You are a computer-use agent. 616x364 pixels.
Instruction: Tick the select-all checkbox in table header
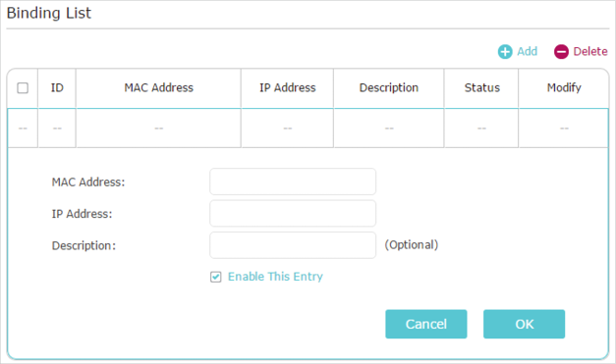tap(23, 88)
